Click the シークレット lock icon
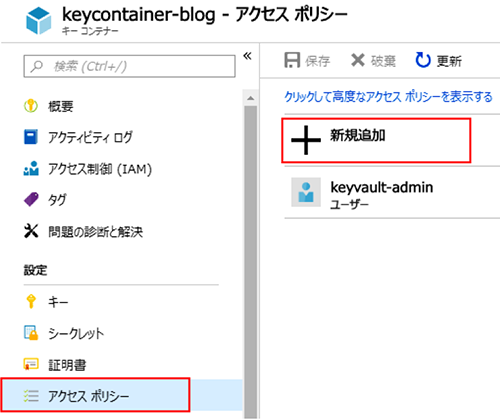Image resolution: width=500 pixels, height=420 pixels. pos(31,333)
